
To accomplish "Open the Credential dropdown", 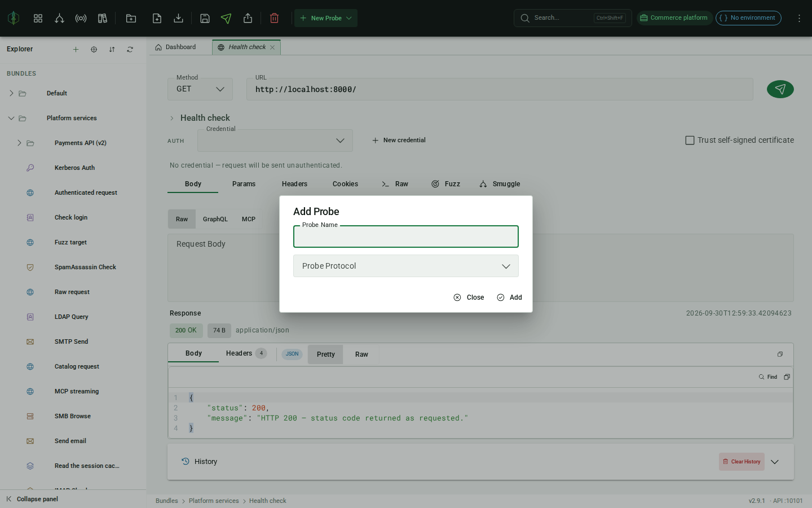I will coord(275,141).
